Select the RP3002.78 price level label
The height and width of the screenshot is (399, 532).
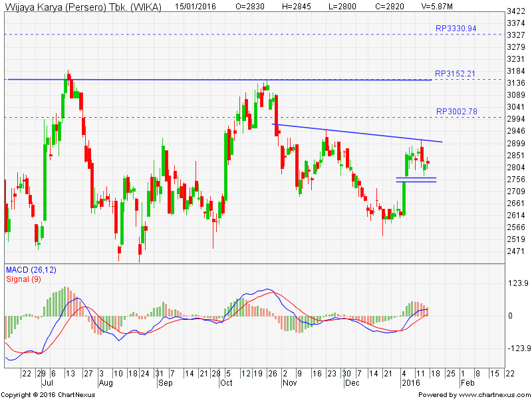456,112
